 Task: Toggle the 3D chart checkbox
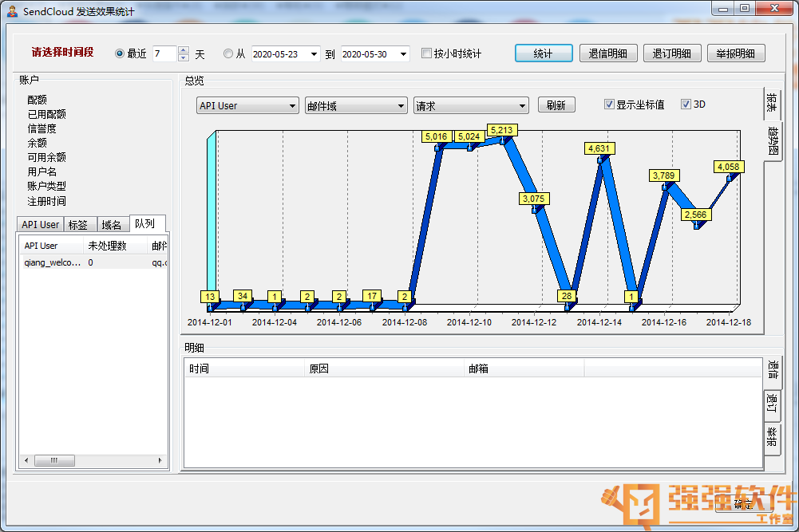686,104
